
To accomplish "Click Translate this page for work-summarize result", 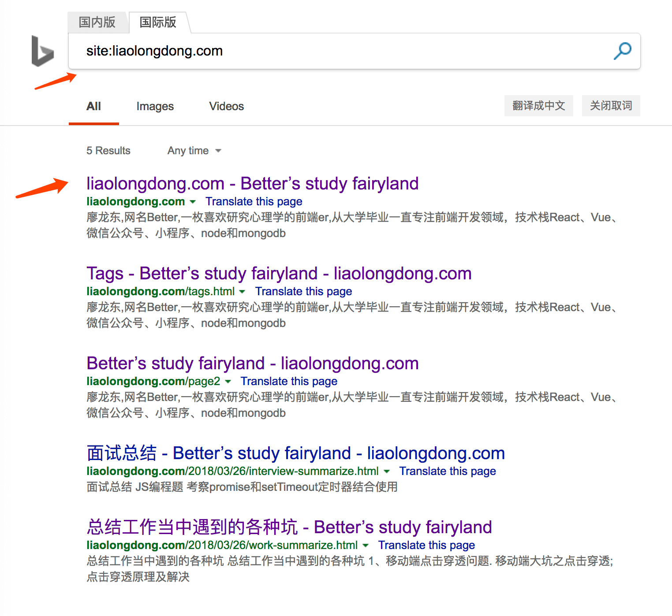I will [426, 545].
